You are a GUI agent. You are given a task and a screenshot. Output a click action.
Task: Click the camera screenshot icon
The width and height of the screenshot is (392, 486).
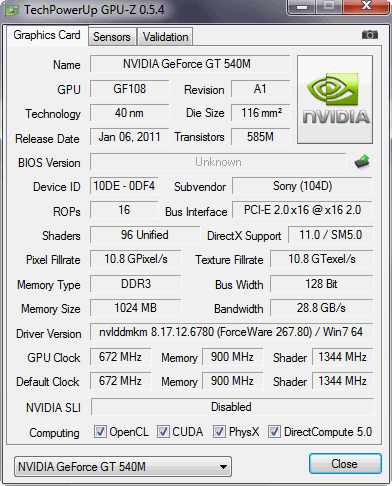pos(370,35)
